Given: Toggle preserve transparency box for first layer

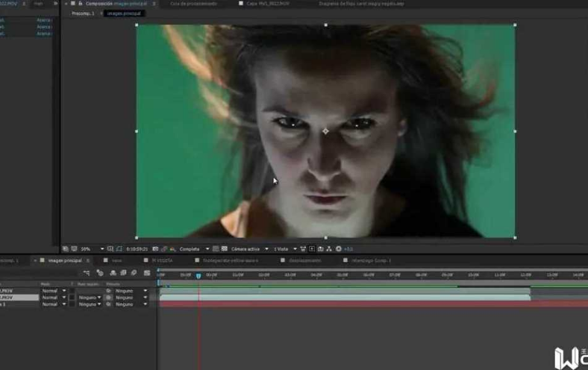Looking at the screenshot, I should tap(72, 291).
